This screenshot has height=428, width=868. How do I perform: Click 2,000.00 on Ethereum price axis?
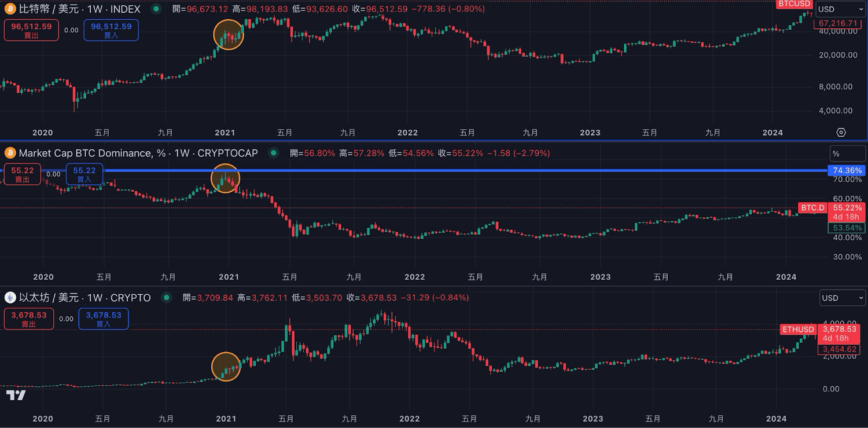tap(839, 356)
